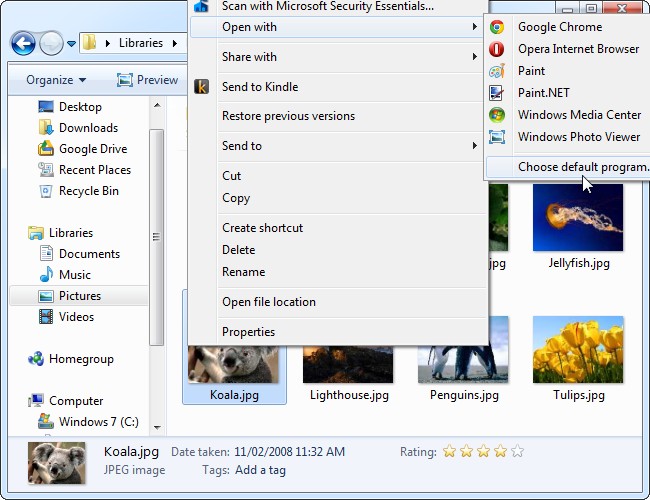Choose Send to Kindle menu entry
Screen dimensions: 650x500
(336, 87)
